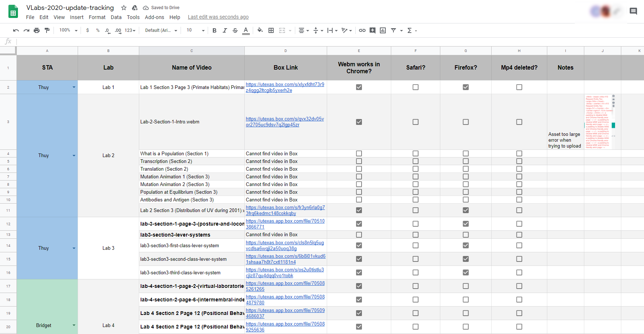
Task: Check Firefox box for Lab-2-Section-1-Intro.webm row
Action: pyautogui.click(x=466, y=122)
